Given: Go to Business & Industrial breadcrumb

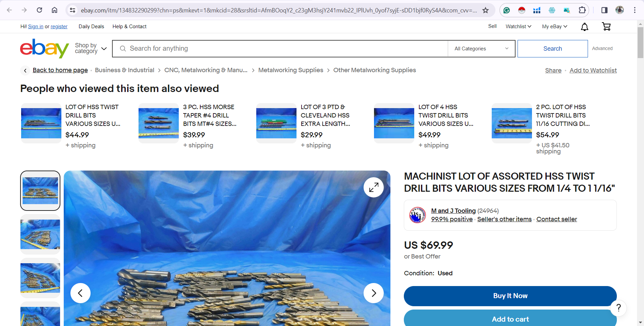Looking at the screenshot, I should pyautogui.click(x=124, y=70).
